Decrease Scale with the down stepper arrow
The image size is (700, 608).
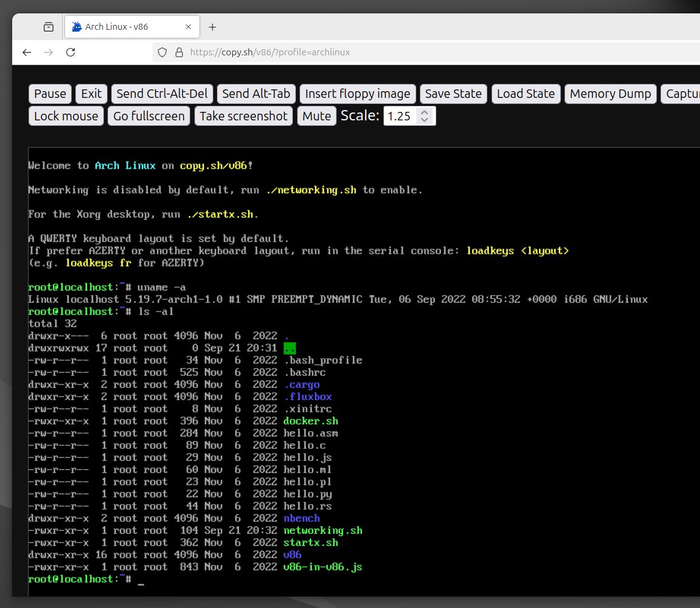[x=424, y=119]
